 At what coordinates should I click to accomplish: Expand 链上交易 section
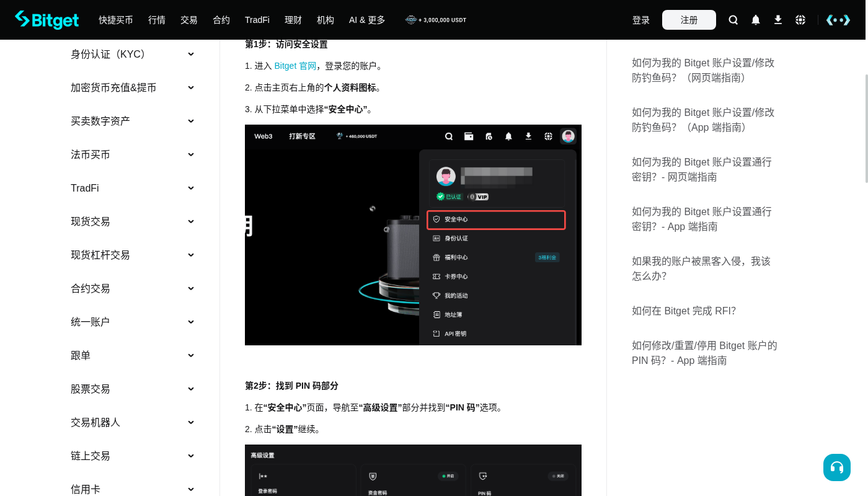[133, 456]
